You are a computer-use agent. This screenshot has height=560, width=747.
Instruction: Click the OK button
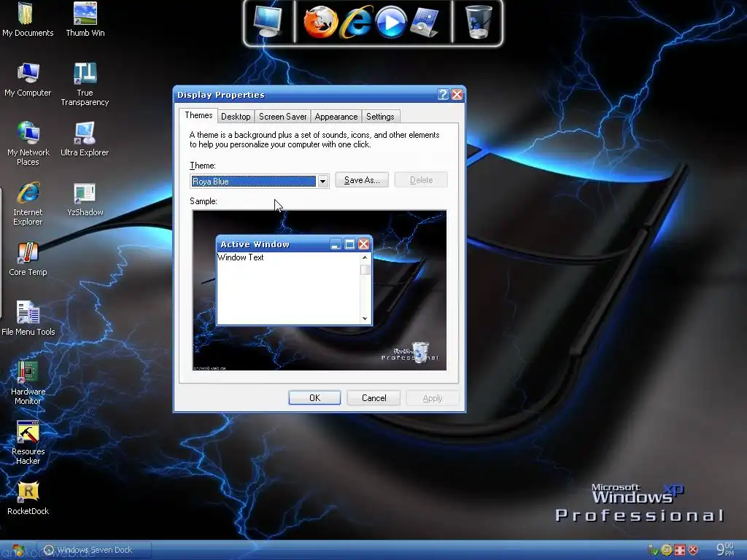pyautogui.click(x=314, y=397)
